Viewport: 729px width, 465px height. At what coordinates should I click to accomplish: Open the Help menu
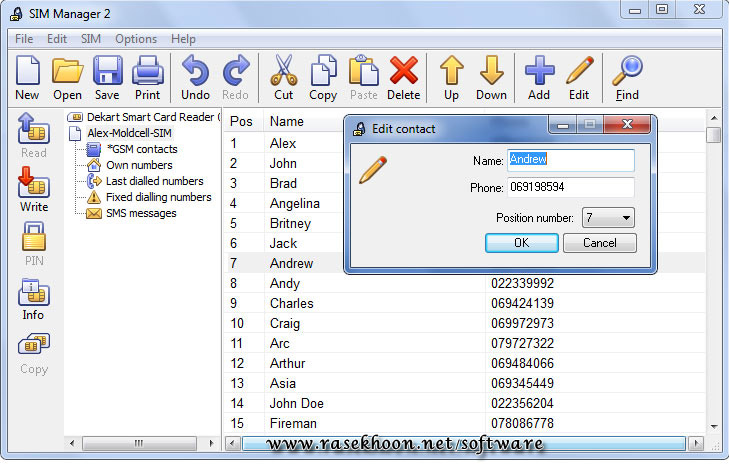coord(183,39)
